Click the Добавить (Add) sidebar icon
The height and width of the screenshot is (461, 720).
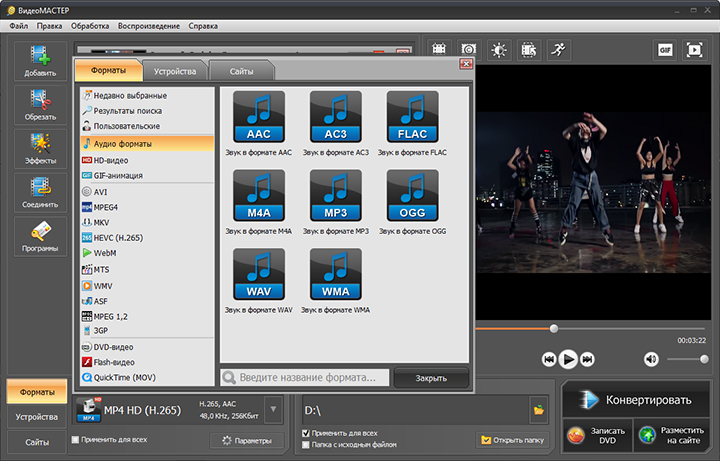[x=40, y=61]
